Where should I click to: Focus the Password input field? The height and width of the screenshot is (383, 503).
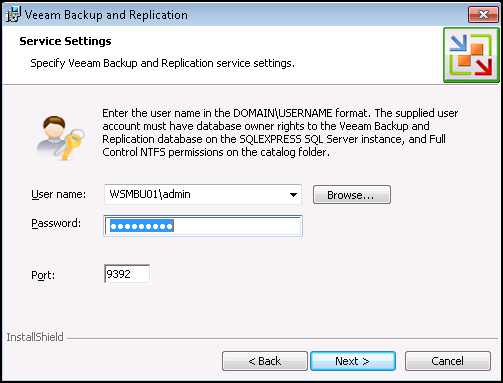coord(203,226)
